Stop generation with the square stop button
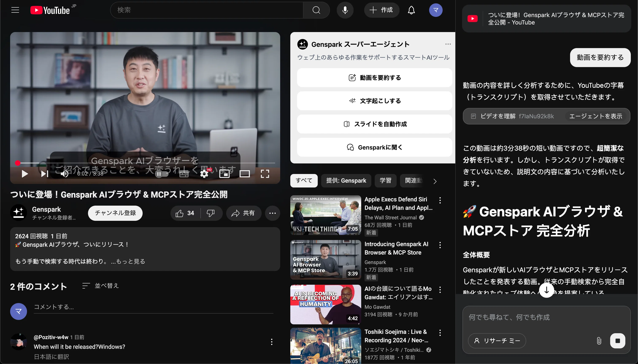This screenshot has height=364, width=638. (x=618, y=341)
